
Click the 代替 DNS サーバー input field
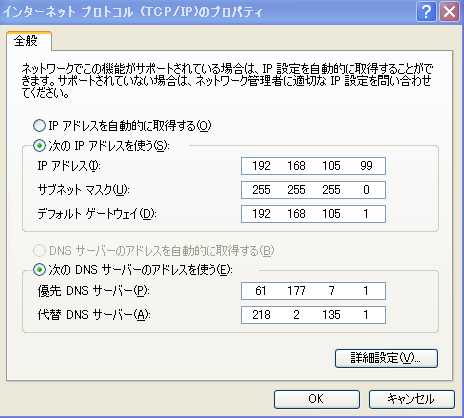313,315
